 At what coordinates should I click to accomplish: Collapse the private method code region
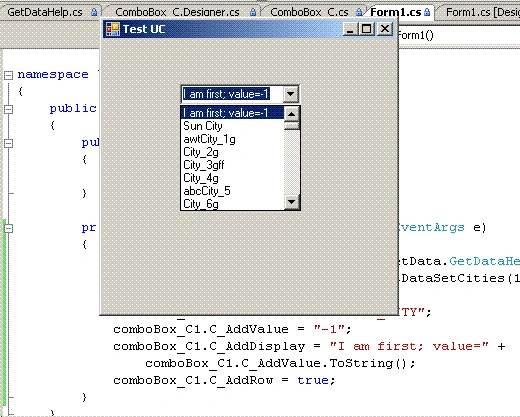(x=8, y=228)
